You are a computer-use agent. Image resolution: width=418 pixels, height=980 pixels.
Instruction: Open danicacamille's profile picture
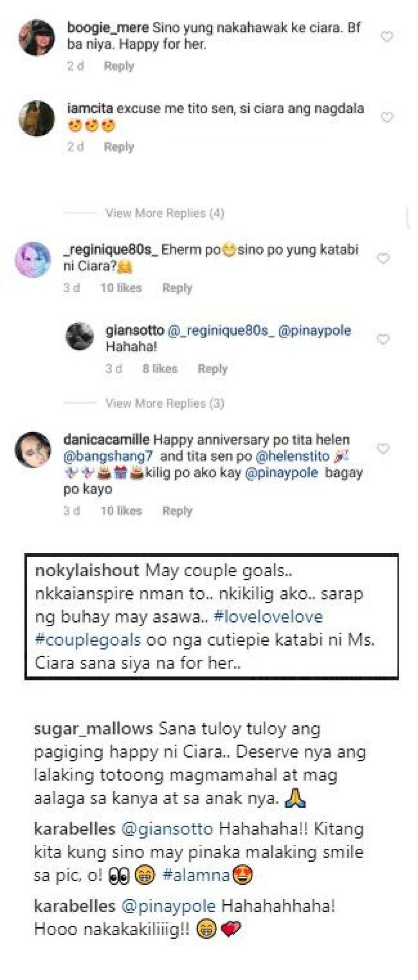coord(33,449)
